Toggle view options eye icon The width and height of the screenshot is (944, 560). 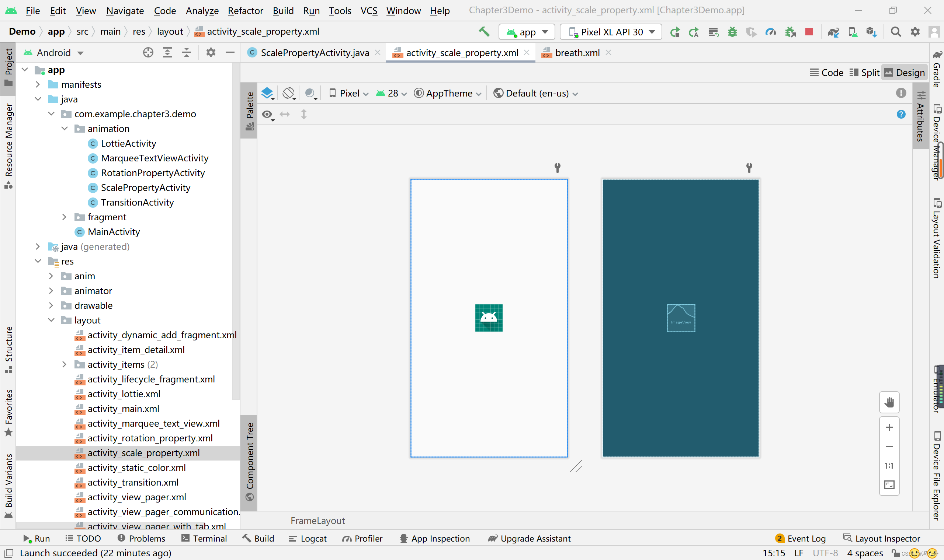(267, 114)
